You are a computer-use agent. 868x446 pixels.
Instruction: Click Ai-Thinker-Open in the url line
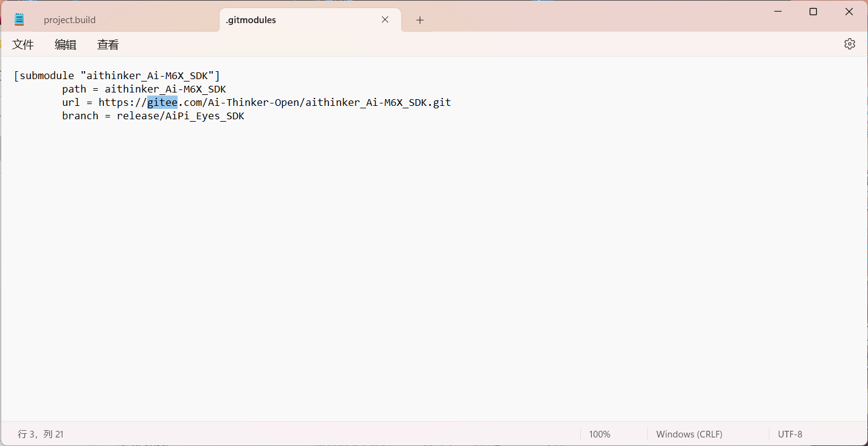pos(254,102)
